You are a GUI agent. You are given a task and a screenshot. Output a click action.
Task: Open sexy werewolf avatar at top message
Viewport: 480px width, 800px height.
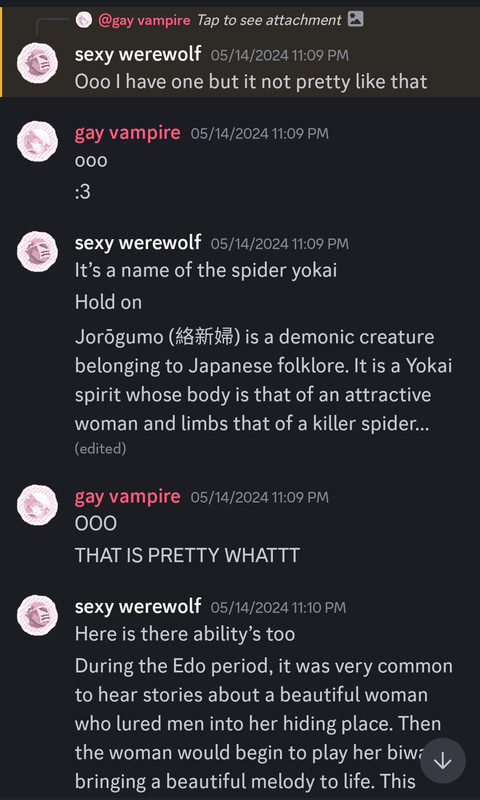point(37,63)
